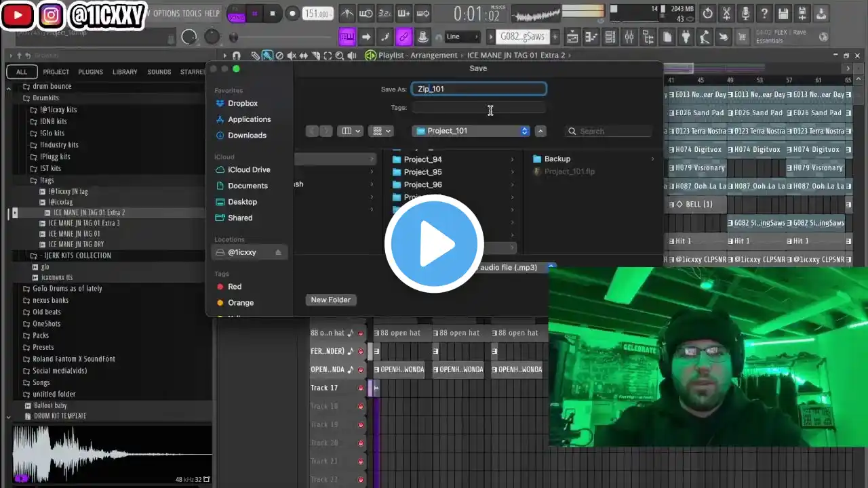This screenshot has width=868, height=488.
Task: Click the FL Studio stop button
Action: (x=273, y=13)
